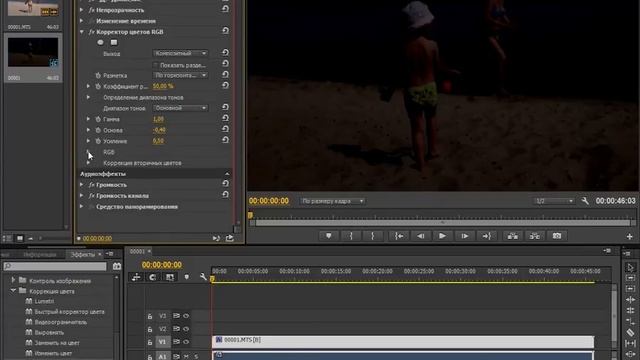
Task: Switch to the Информация tab
Action: tap(40, 255)
